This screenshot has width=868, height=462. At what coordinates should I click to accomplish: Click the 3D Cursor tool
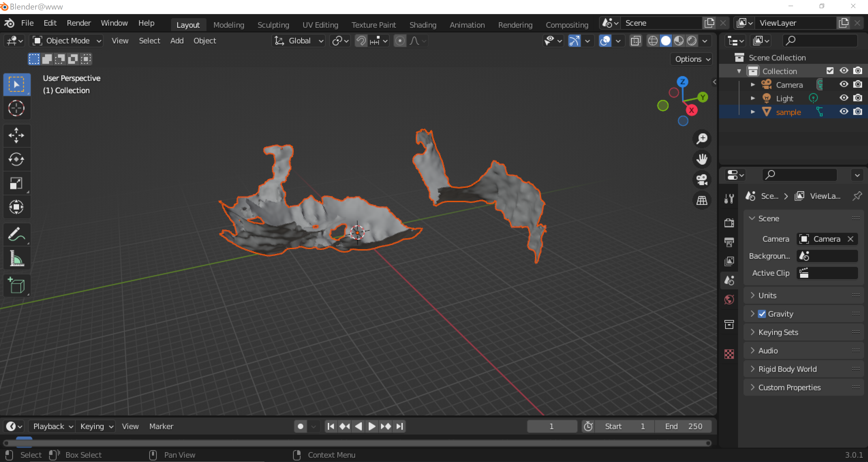[x=16, y=109]
